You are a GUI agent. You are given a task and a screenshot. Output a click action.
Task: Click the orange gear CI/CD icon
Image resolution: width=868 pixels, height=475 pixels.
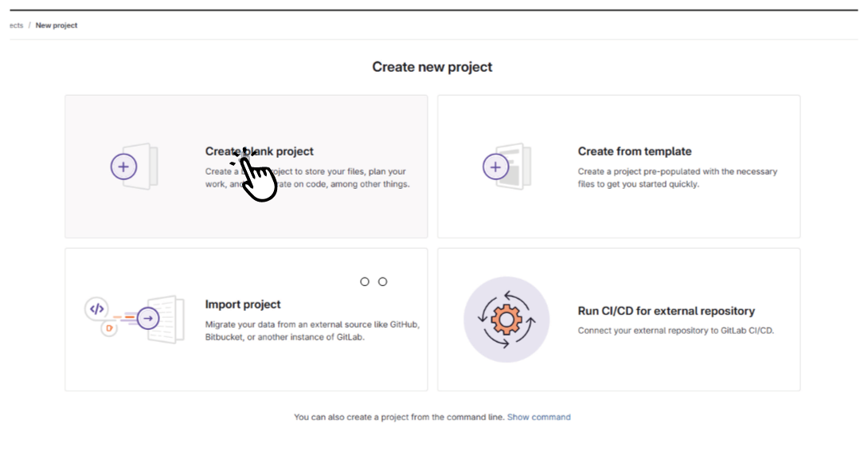(506, 320)
